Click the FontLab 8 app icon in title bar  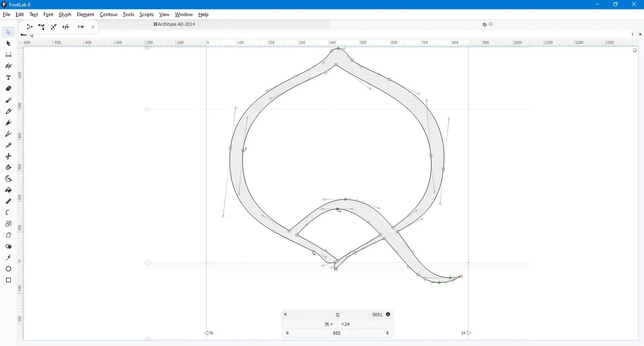4,4
